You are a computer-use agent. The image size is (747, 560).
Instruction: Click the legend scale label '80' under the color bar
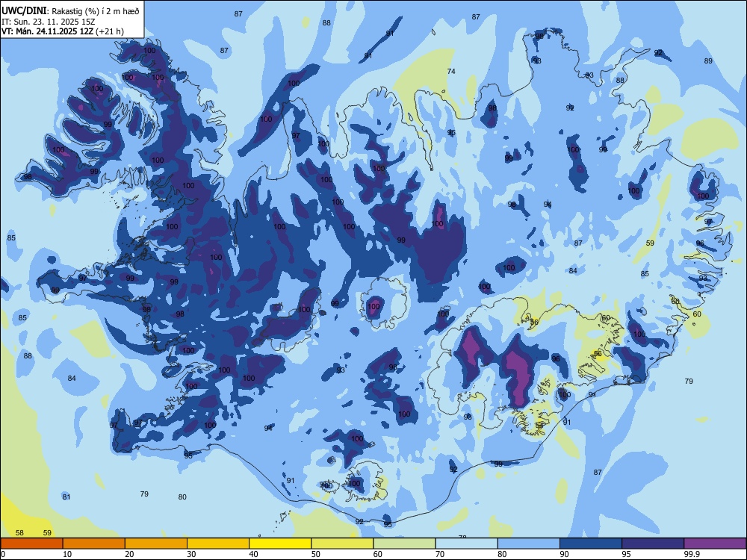(502, 554)
